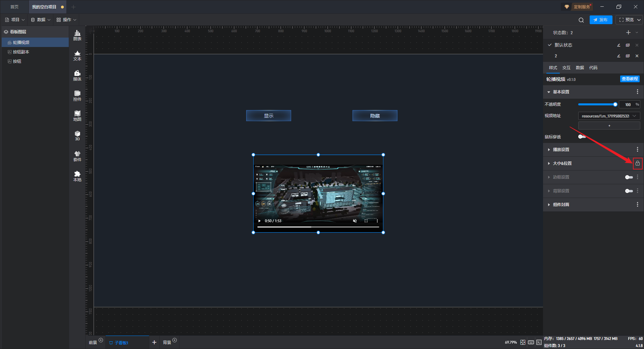
Task: Open the 套件 kit components panel
Action: tap(77, 156)
